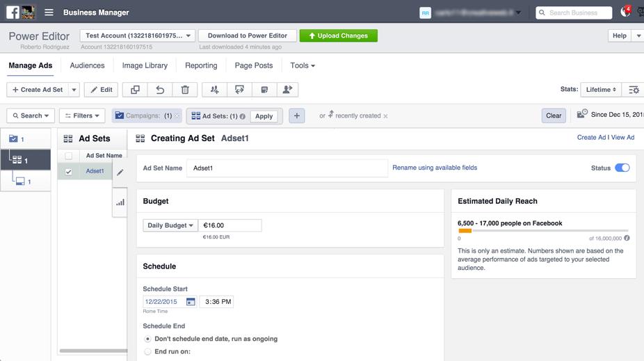Click the 3:36 PM start time field
Viewport: 644px width, 361px height.
[x=217, y=302]
